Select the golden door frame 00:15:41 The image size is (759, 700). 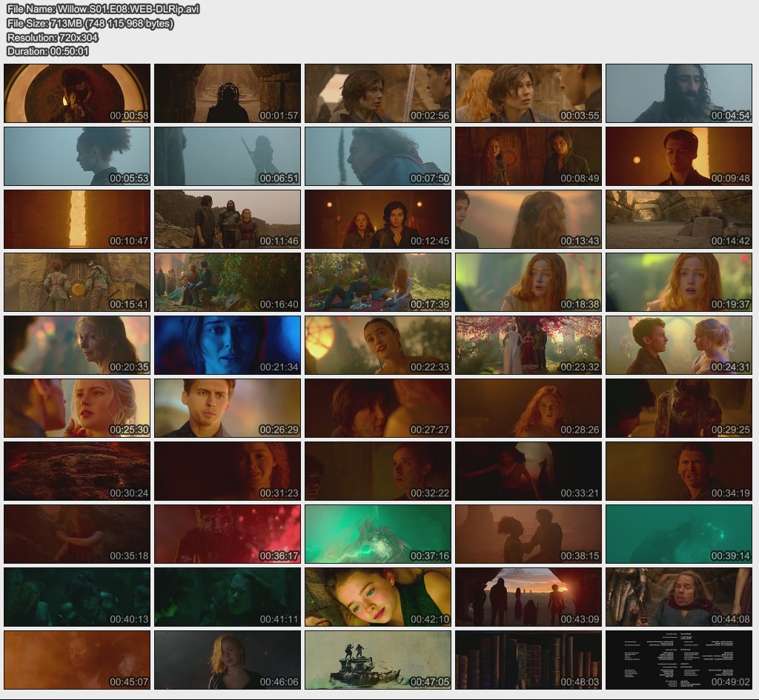[77, 282]
